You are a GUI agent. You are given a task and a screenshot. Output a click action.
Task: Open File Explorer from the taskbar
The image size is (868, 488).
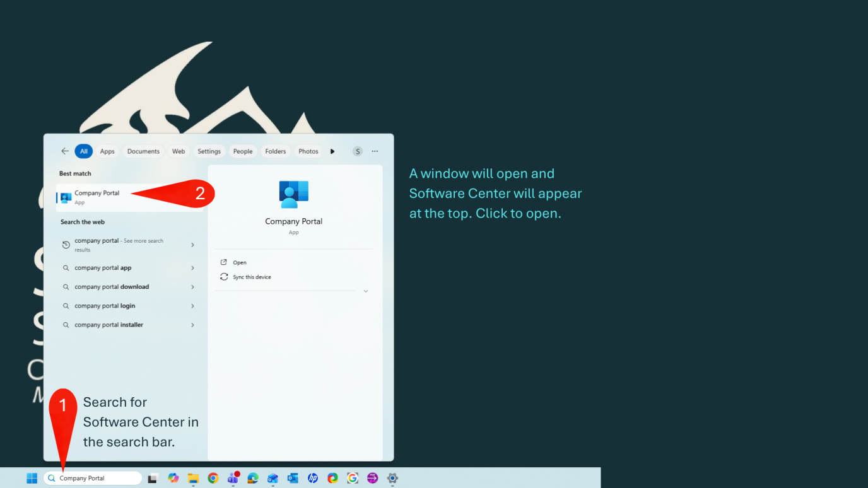click(193, 479)
